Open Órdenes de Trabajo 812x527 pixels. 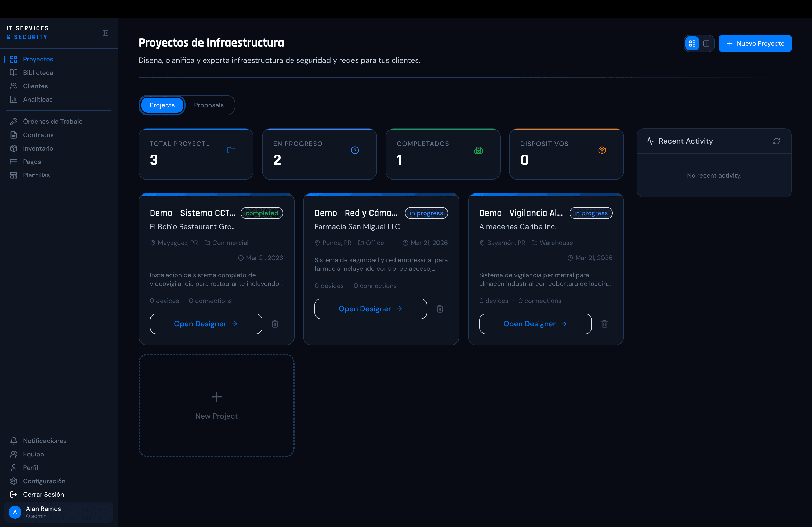coord(53,121)
